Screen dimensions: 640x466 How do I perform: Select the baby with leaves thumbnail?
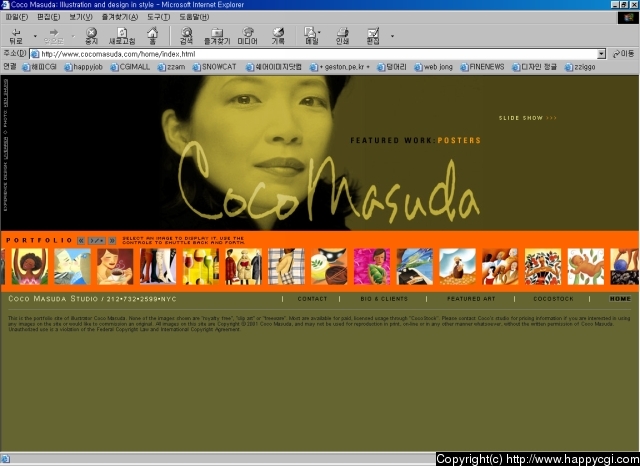586,266
